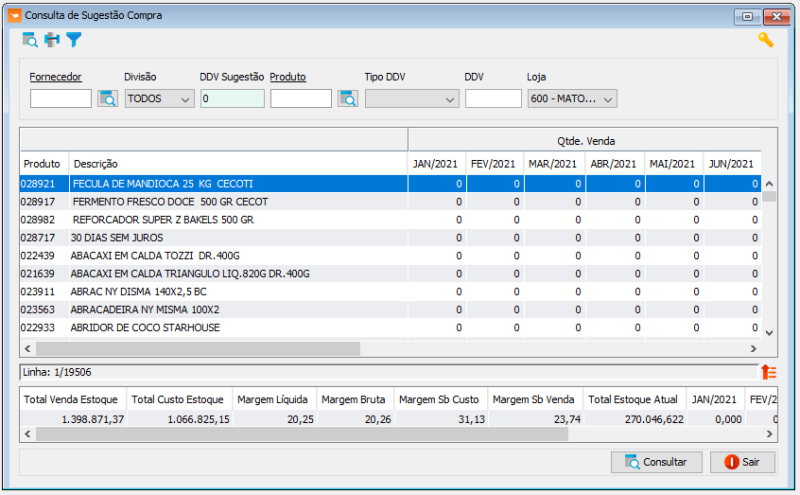The image size is (800, 495).
Task: Focus the DDV Sugestão input field
Action: [x=232, y=98]
